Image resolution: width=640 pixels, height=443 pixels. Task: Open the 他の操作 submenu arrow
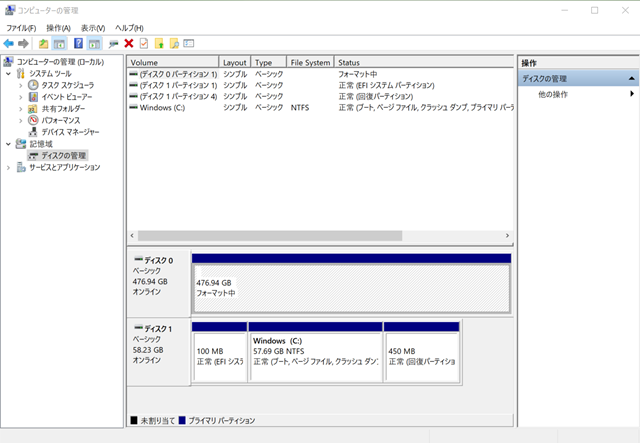[x=631, y=94]
